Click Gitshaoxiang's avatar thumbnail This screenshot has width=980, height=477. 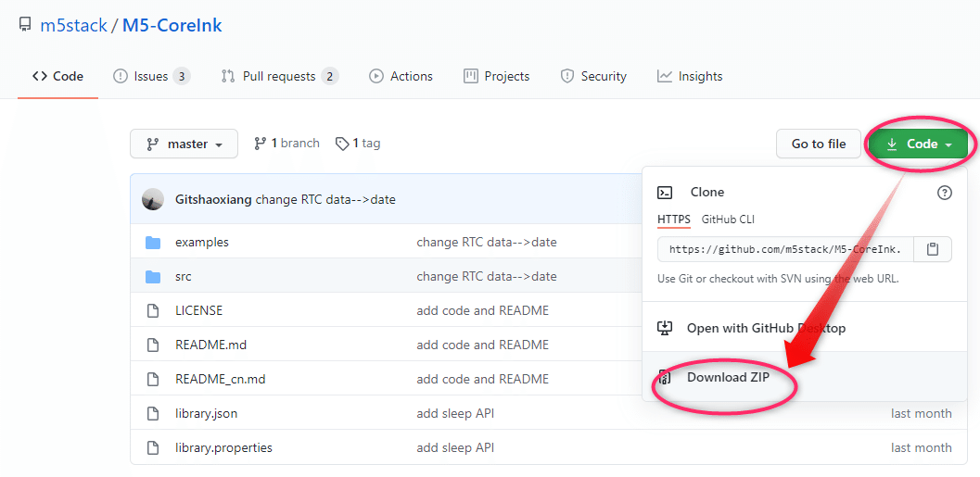point(153,199)
